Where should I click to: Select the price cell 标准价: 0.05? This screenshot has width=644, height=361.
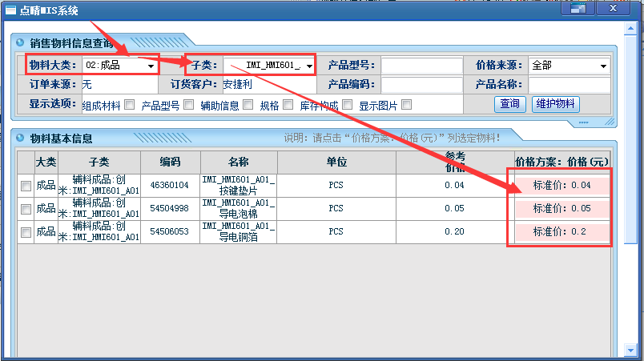(x=561, y=208)
